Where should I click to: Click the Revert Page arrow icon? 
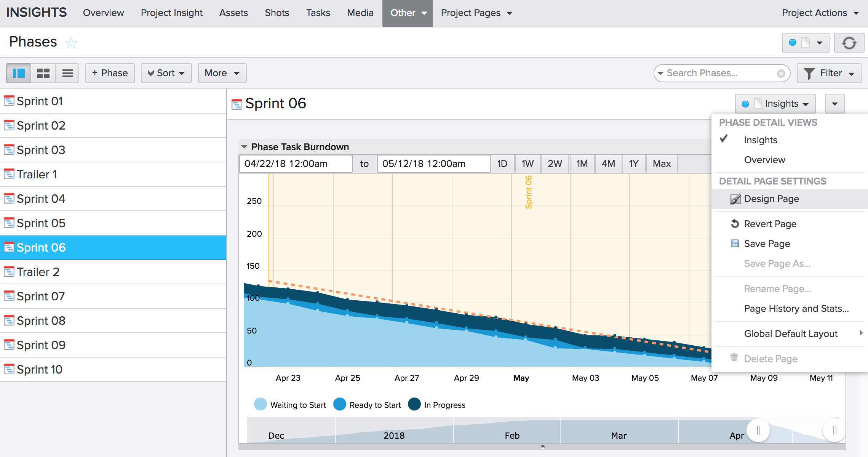click(x=735, y=224)
